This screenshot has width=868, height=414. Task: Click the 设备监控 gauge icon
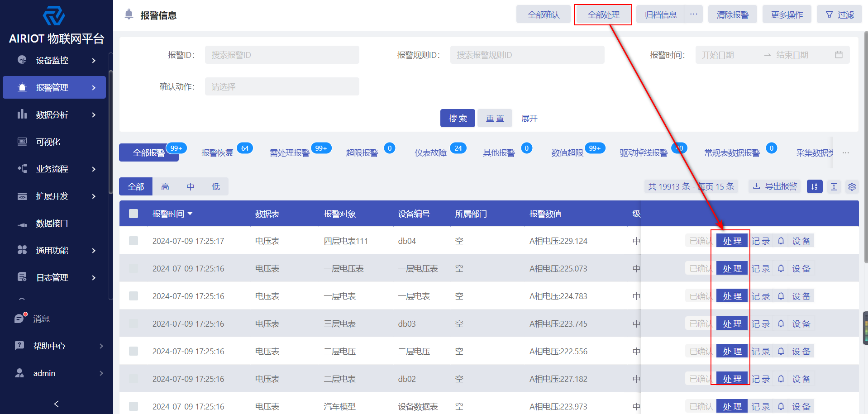[x=22, y=60]
